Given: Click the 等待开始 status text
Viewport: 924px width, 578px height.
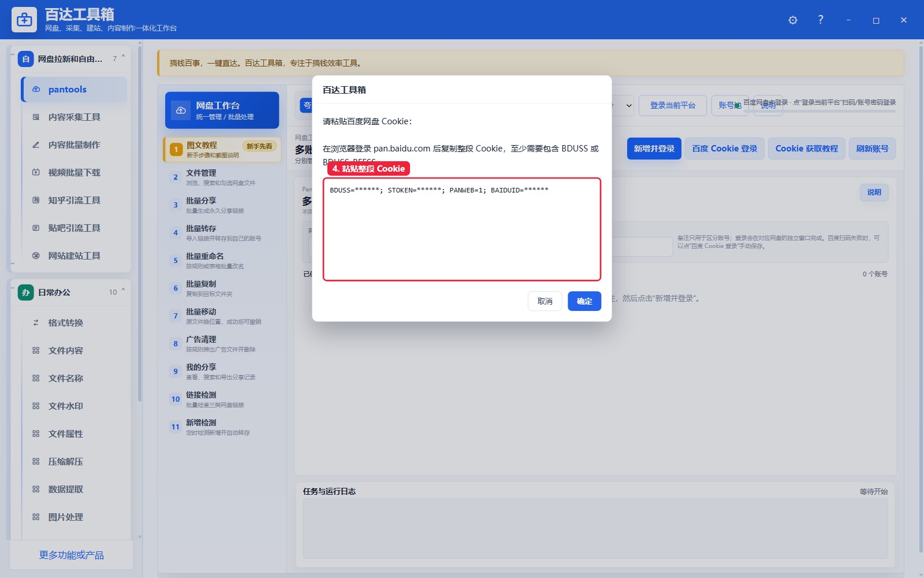Looking at the screenshot, I should 874,492.
